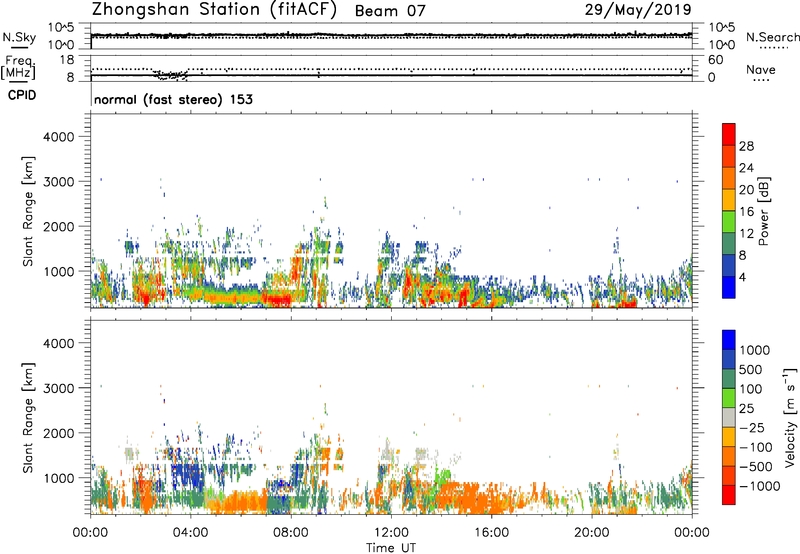Click the '28' value on Power colorbar
Viewport: 800px width, 554px height.
(x=746, y=146)
